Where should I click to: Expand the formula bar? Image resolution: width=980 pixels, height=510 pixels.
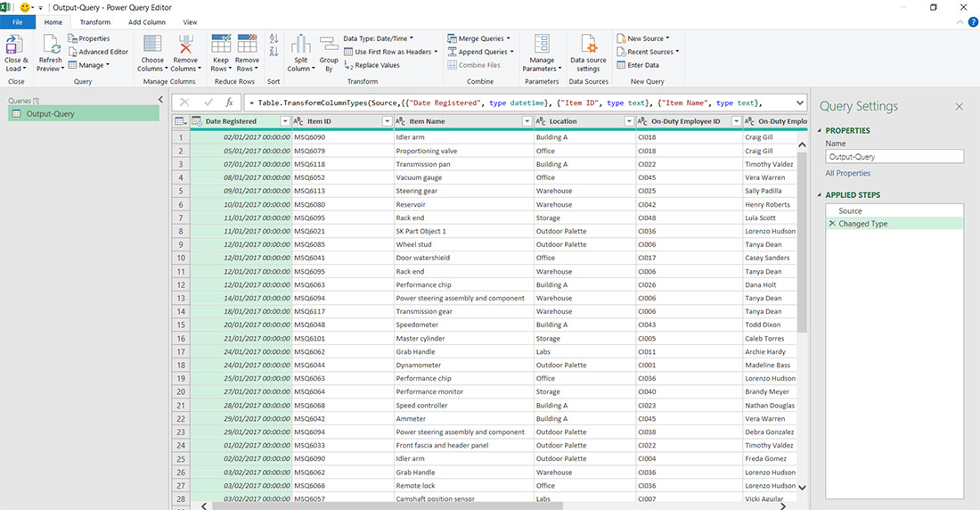[x=800, y=103]
